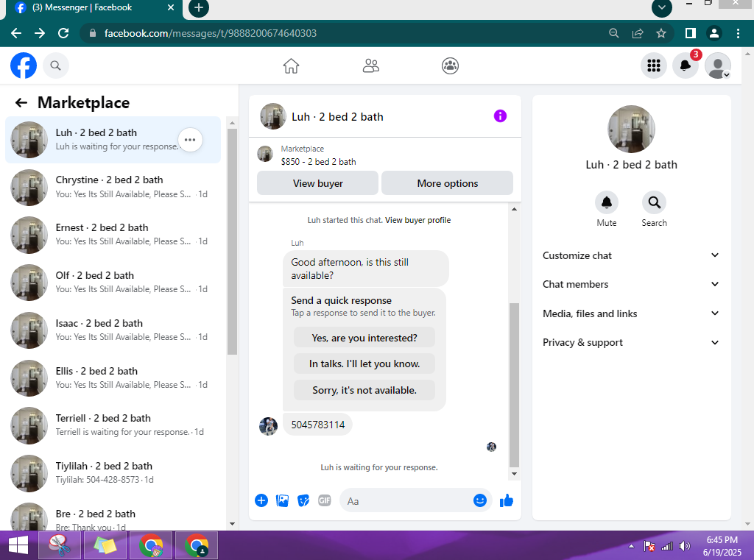
Task: Reload the page in browser toolbar
Action: point(63,33)
